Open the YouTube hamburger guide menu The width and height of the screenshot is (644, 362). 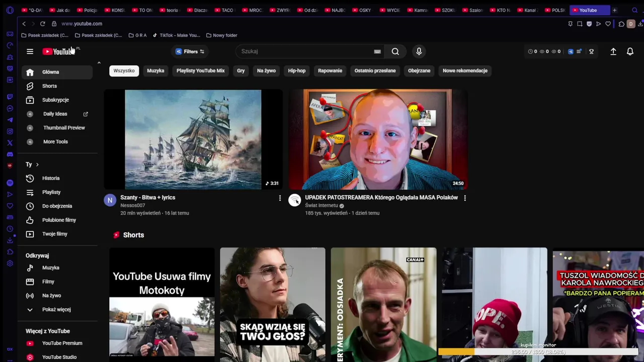pos(30,51)
